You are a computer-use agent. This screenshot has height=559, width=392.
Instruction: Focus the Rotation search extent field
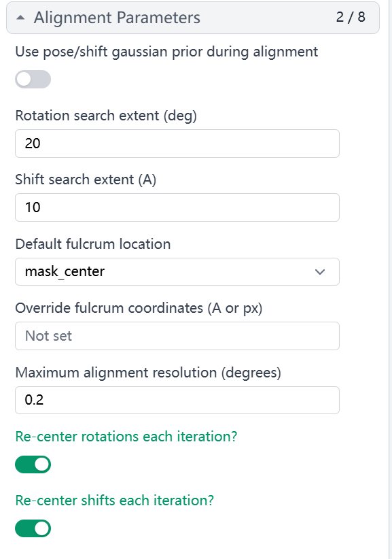tap(177, 143)
